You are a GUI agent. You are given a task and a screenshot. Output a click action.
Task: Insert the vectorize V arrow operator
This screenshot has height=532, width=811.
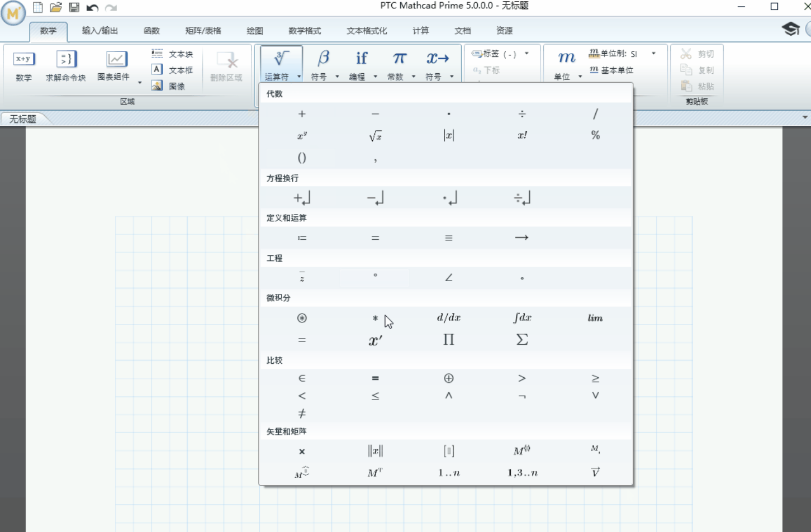(595, 473)
